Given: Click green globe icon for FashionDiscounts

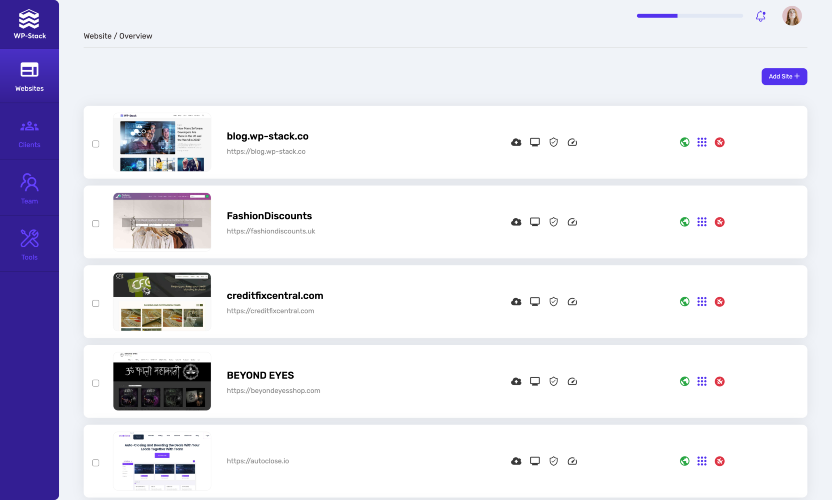Looking at the screenshot, I should (x=684, y=222).
